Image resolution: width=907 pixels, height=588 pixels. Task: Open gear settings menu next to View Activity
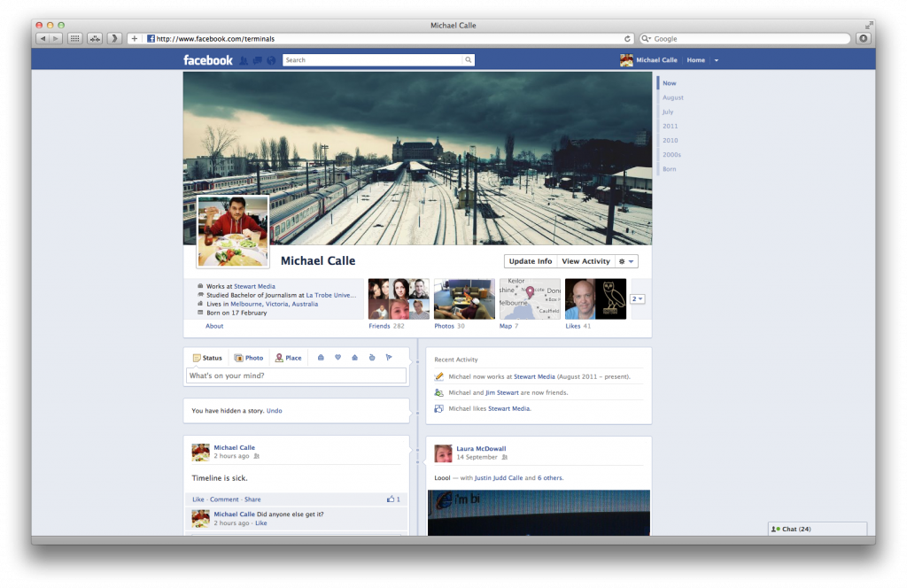[626, 261]
